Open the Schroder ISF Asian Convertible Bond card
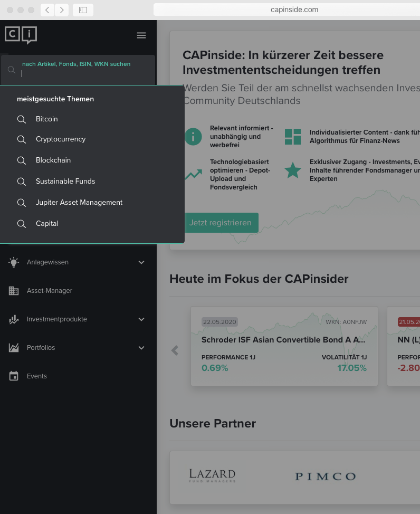 (x=284, y=346)
